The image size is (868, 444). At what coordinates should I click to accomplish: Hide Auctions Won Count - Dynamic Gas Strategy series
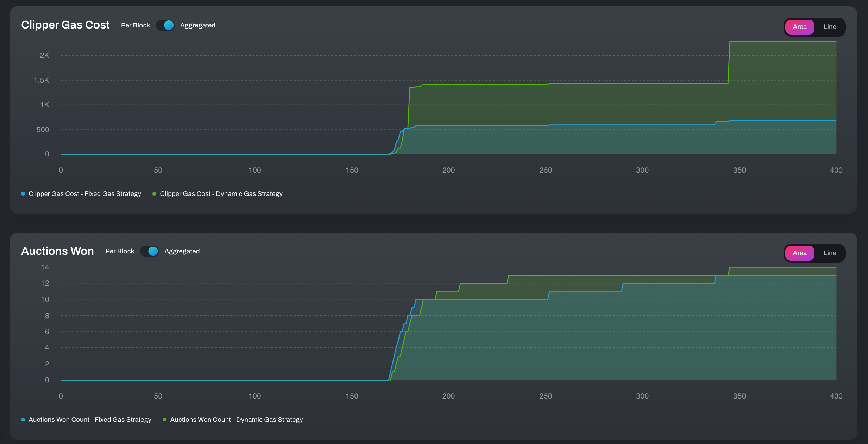tap(236, 420)
